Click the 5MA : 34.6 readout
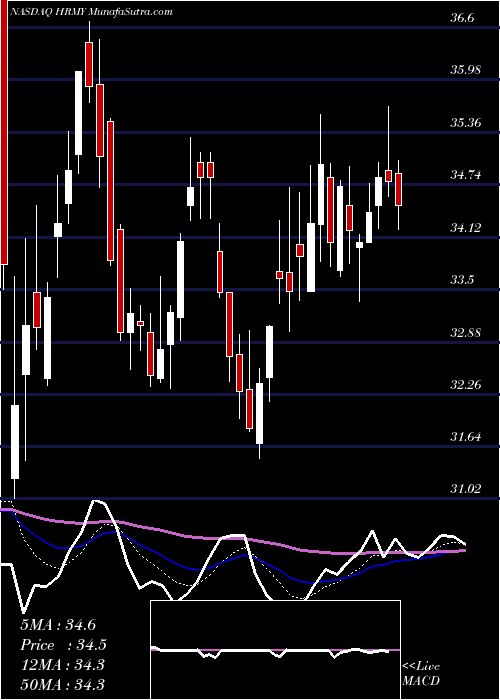 [58, 624]
